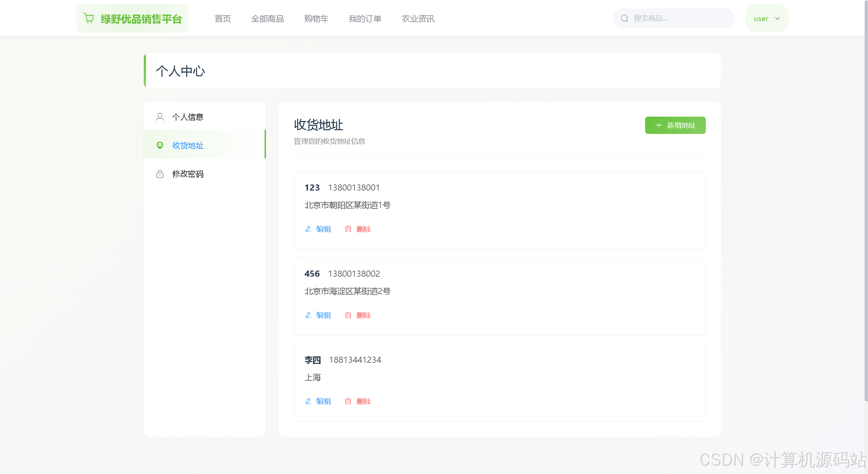Click pencil edit icon for address 123

tap(308, 229)
